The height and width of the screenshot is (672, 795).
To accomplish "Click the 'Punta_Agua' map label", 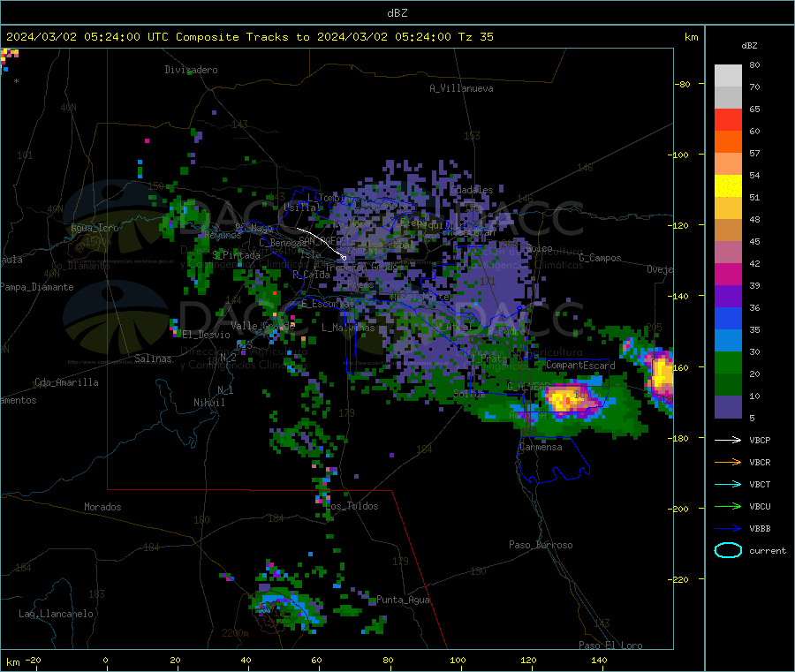I will pos(403,600).
